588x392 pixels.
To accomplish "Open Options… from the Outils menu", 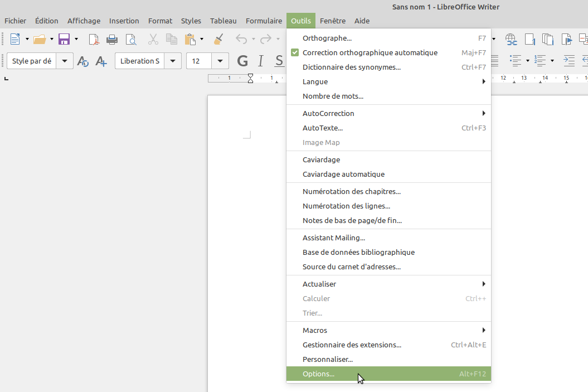I will [318, 374].
